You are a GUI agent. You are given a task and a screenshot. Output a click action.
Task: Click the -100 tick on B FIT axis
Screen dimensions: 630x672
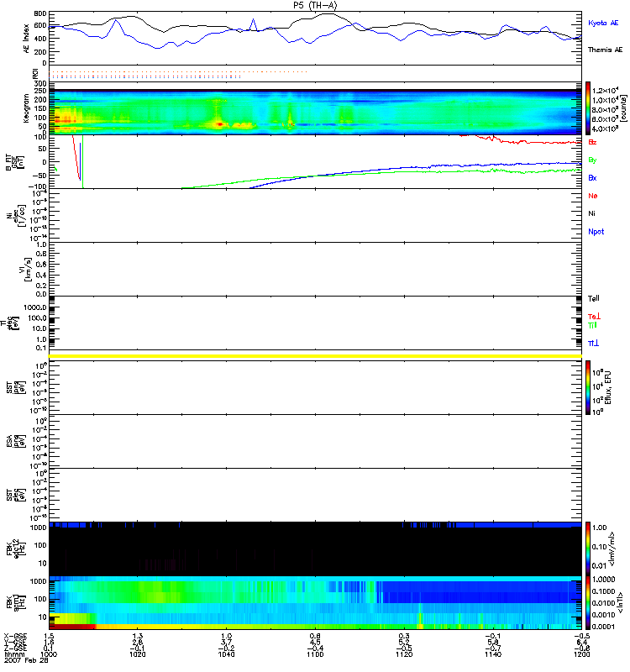click(x=37, y=186)
